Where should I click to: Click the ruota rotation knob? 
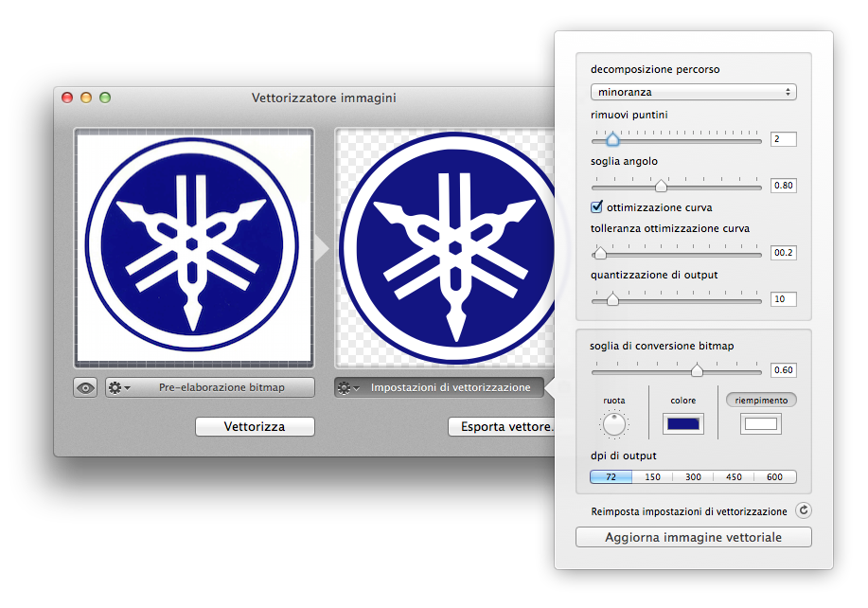(x=614, y=423)
